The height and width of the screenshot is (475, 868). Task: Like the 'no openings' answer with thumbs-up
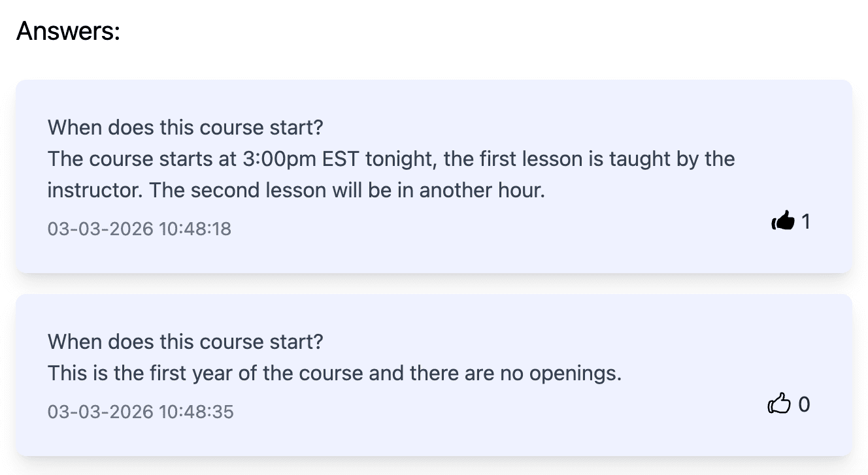click(779, 405)
